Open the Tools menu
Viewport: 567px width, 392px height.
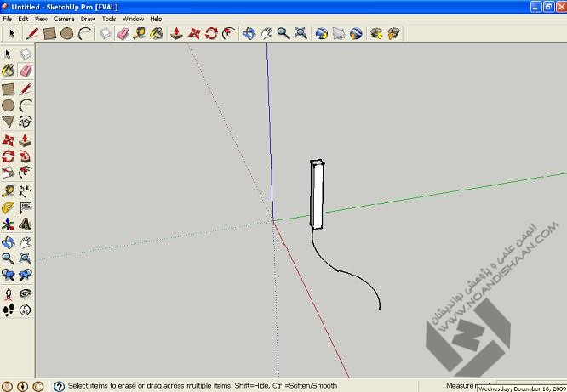(x=109, y=18)
